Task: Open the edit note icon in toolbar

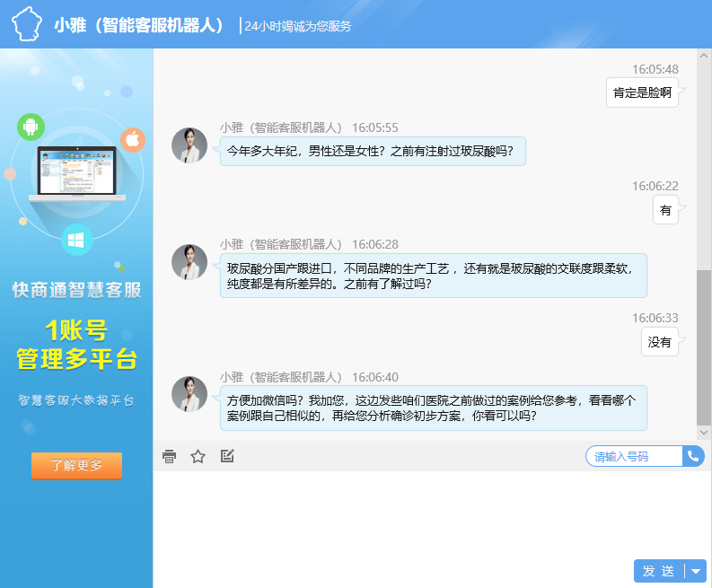Action: [227, 456]
